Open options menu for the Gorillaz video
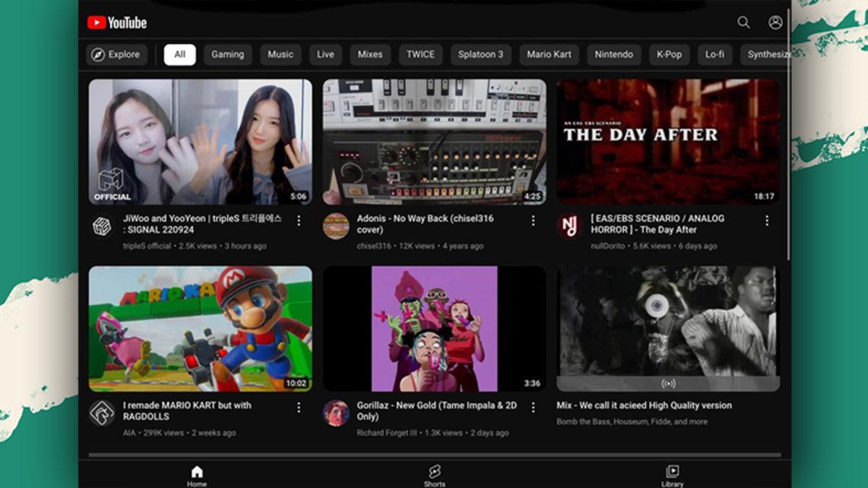This screenshot has height=488, width=868. [532, 407]
